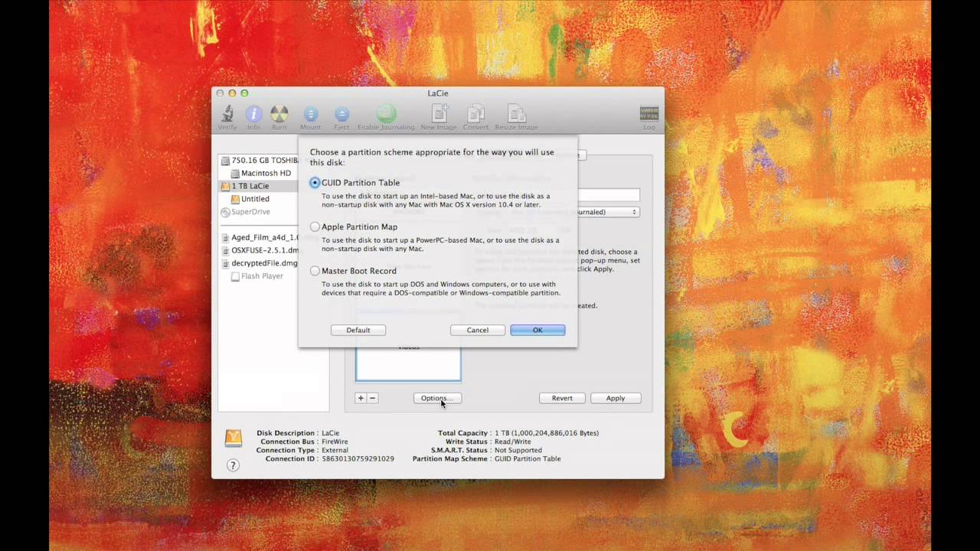Select Apple Partition Map radio button

tap(315, 227)
